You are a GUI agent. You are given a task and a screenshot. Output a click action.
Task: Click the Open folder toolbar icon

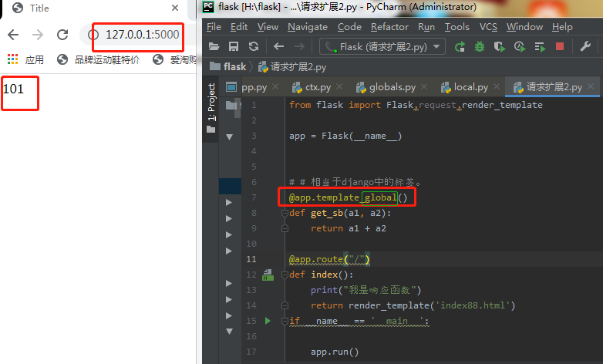coord(214,47)
